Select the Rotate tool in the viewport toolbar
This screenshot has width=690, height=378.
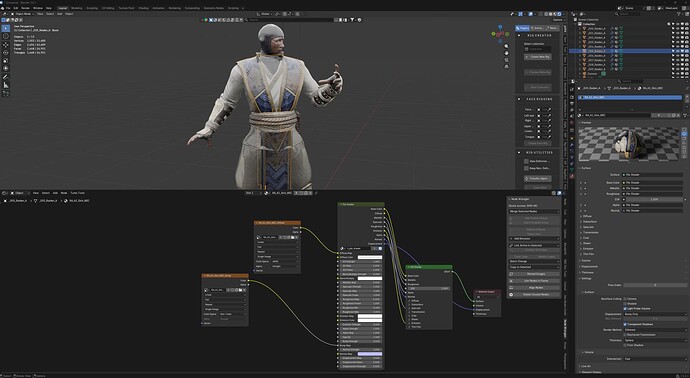[x=6, y=53]
